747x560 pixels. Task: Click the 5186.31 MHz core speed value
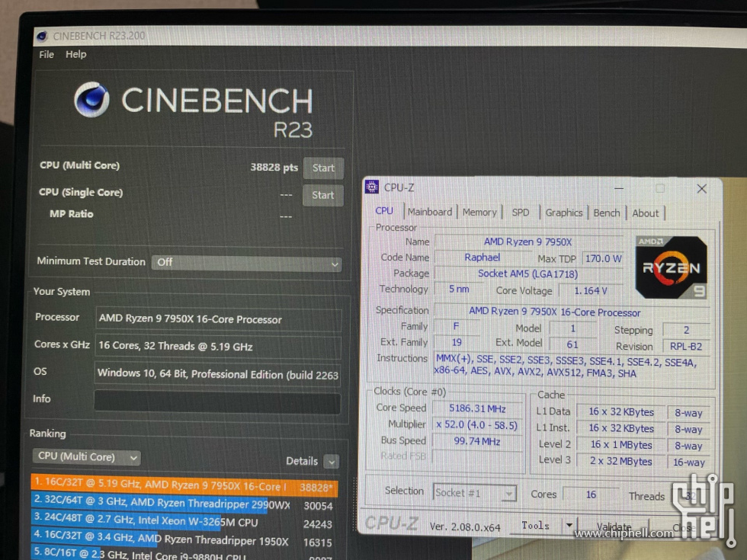pos(477,408)
